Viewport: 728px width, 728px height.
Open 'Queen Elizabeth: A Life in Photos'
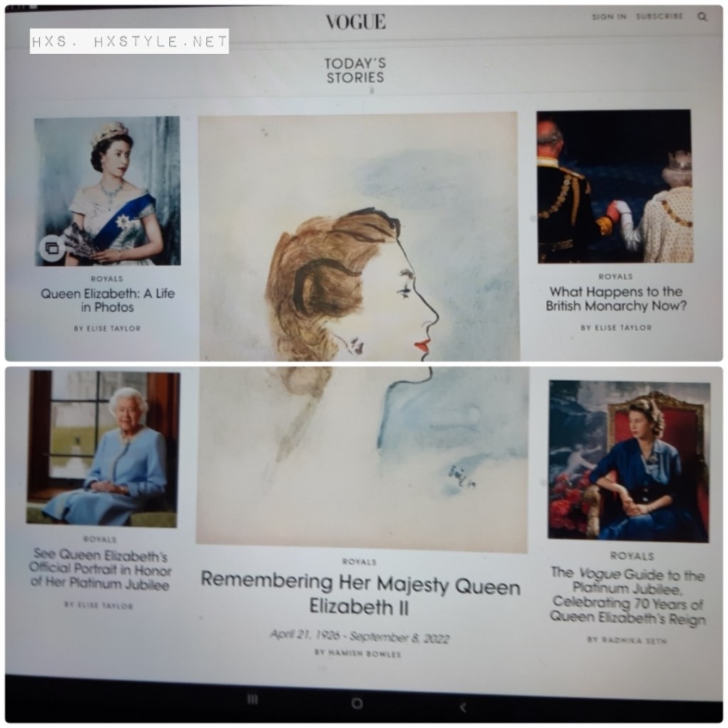[x=107, y=301]
